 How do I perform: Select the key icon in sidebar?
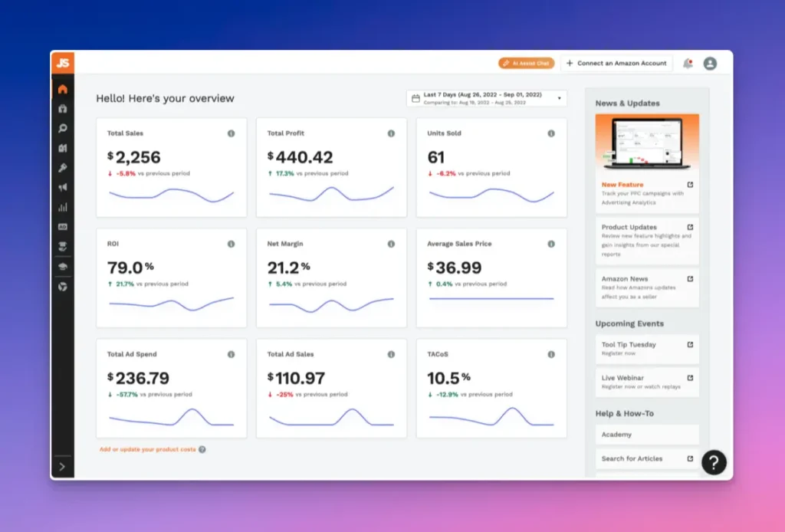point(63,168)
